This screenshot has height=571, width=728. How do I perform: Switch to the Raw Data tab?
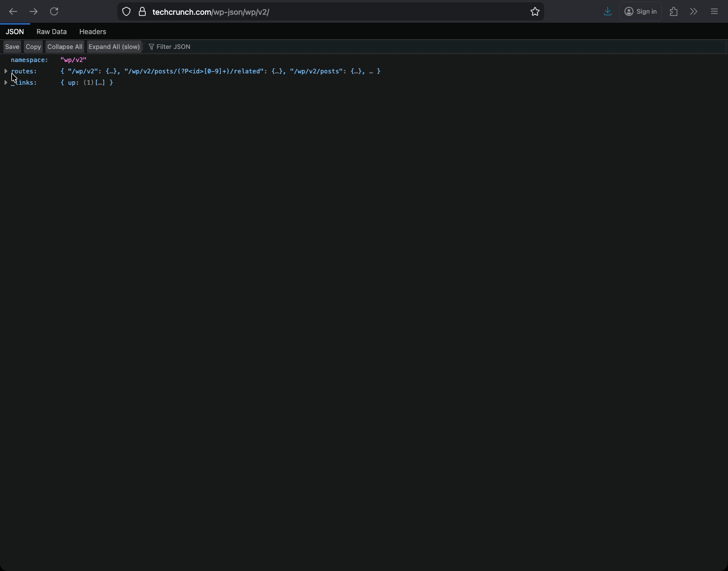point(52,32)
